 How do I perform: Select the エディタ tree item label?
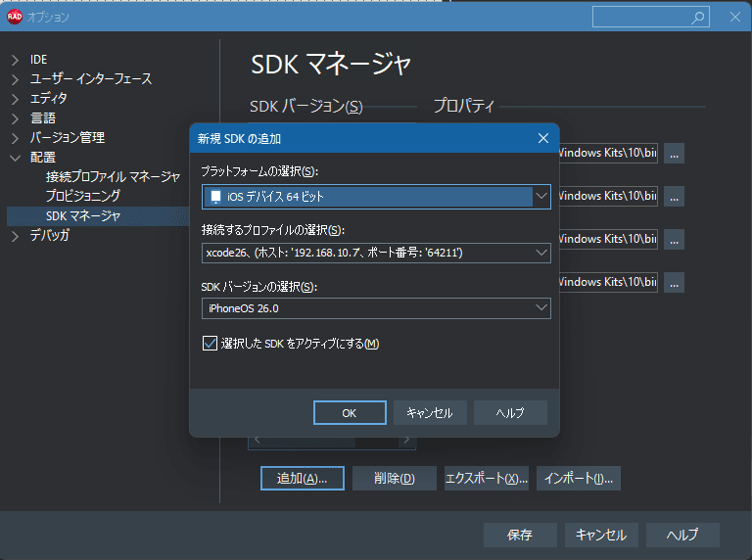48,99
